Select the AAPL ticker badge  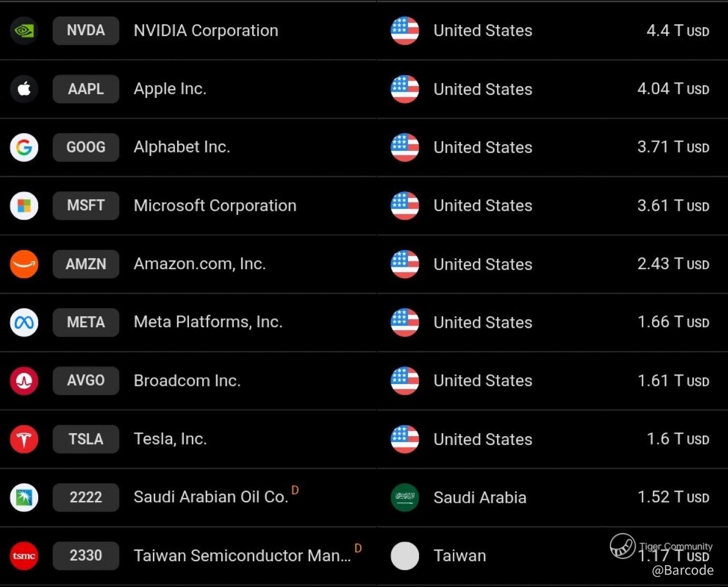coord(86,89)
